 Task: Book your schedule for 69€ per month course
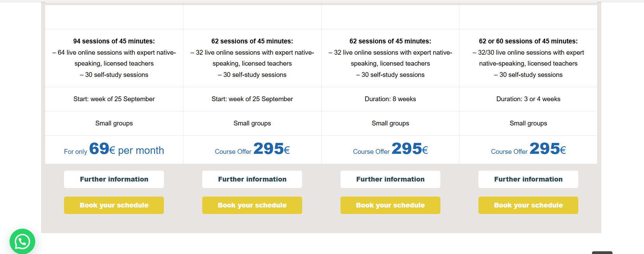pyautogui.click(x=114, y=205)
